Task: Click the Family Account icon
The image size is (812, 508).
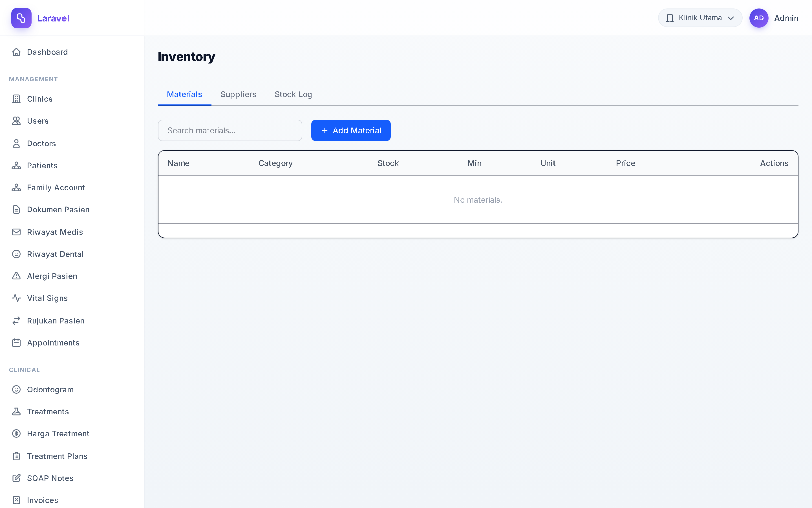Action: coord(16,187)
